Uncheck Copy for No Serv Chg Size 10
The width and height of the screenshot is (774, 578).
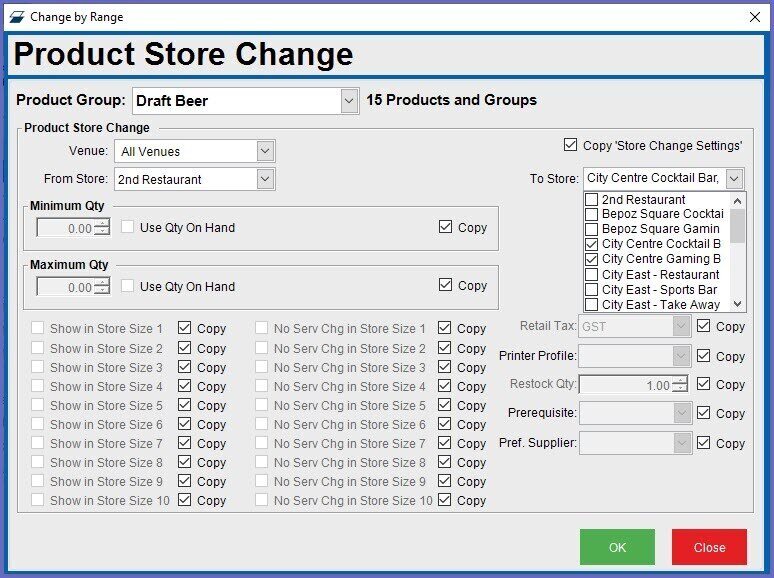[445, 500]
